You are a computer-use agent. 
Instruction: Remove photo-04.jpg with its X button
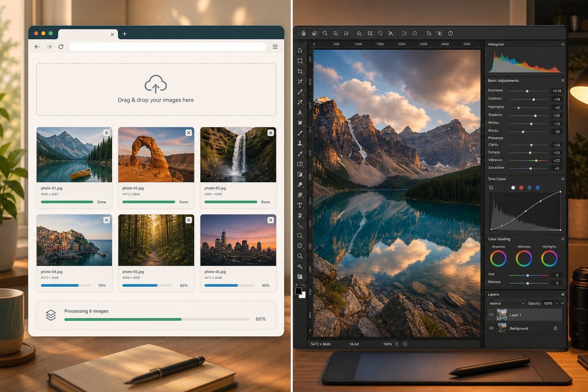(107, 220)
